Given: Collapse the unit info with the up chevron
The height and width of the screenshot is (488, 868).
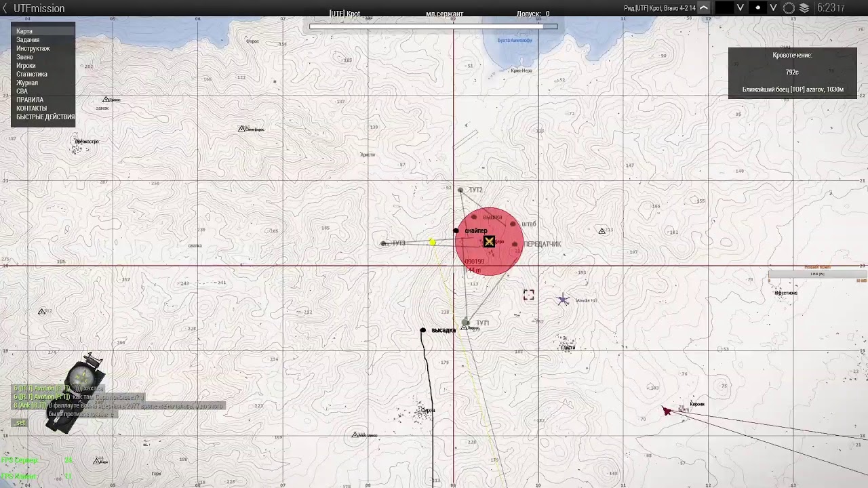Looking at the screenshot, I should coord(704,8).
